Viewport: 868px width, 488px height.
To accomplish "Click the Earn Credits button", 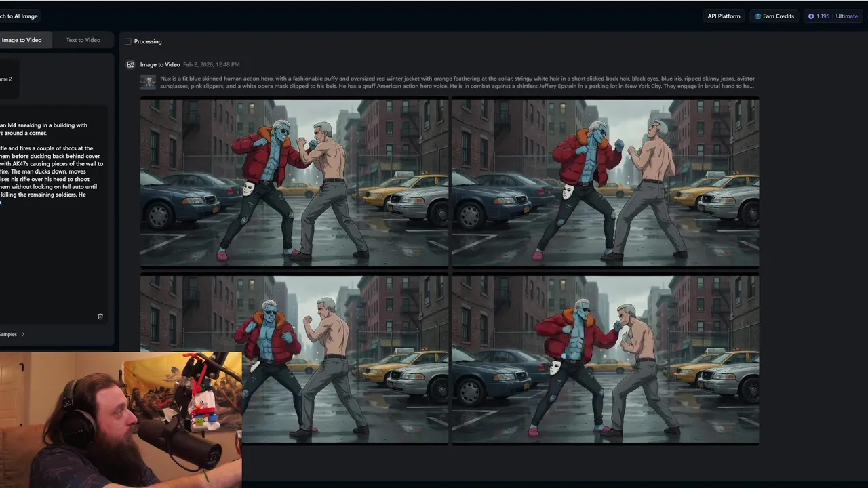I will pos(774,16).
